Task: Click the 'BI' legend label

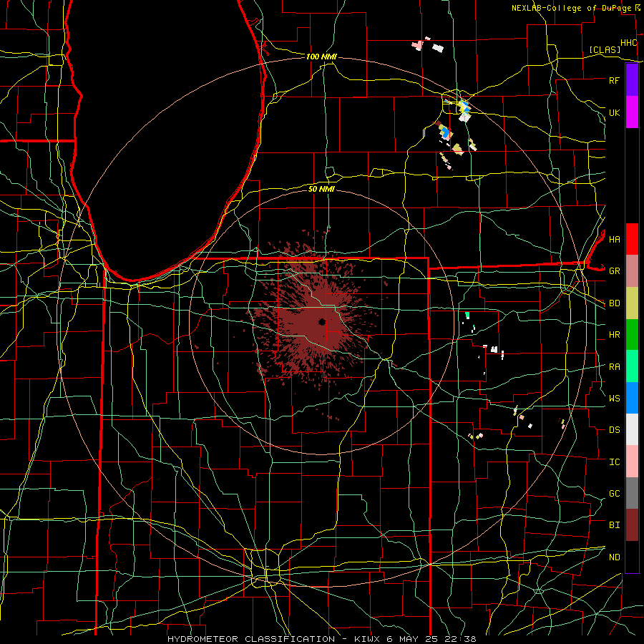Action: click(614, 525)
